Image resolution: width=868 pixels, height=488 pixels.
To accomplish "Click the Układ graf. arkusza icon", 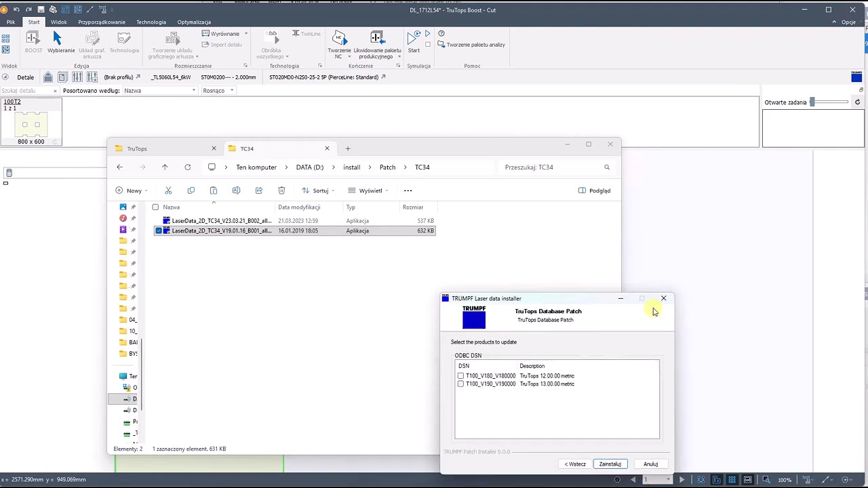I will (92, 39).
